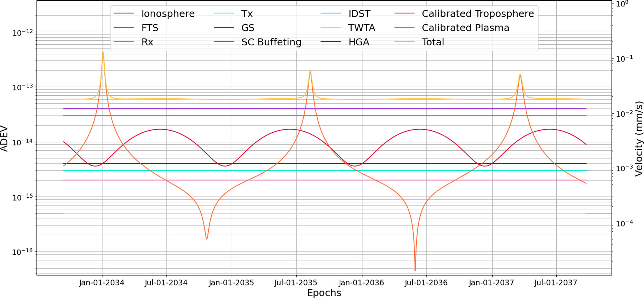Image resolution: width=644 pixels, height=298 pixels.
Task: Click the deepest plasma dip near mid-2036
Action: (415, 270)
